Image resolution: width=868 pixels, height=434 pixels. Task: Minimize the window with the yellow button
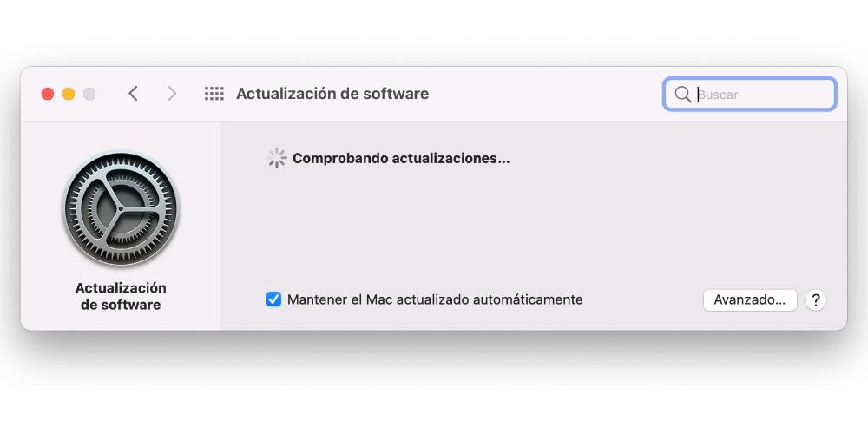(x=69, y=94)
